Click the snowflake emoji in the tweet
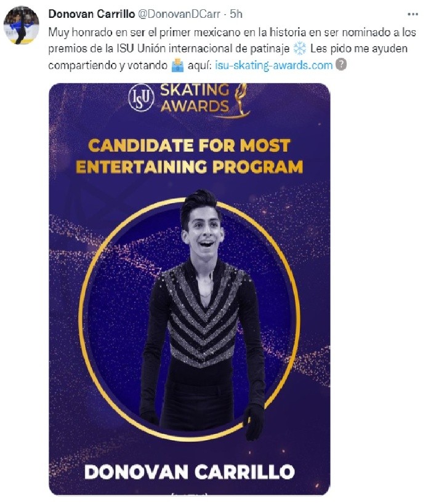The width and height of the screenshot is (431, 504). (x=300, y=49)
